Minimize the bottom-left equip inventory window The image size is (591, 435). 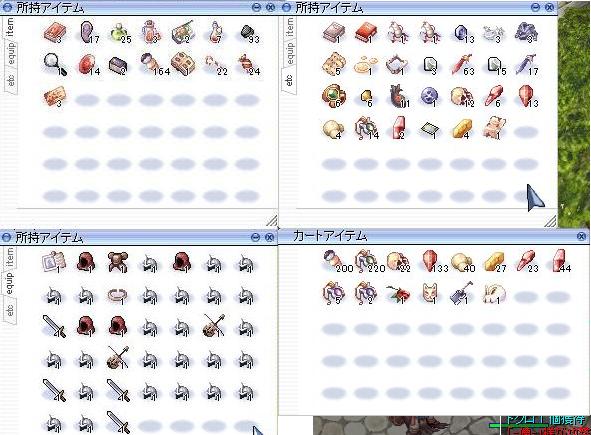[x=255, y=237]
